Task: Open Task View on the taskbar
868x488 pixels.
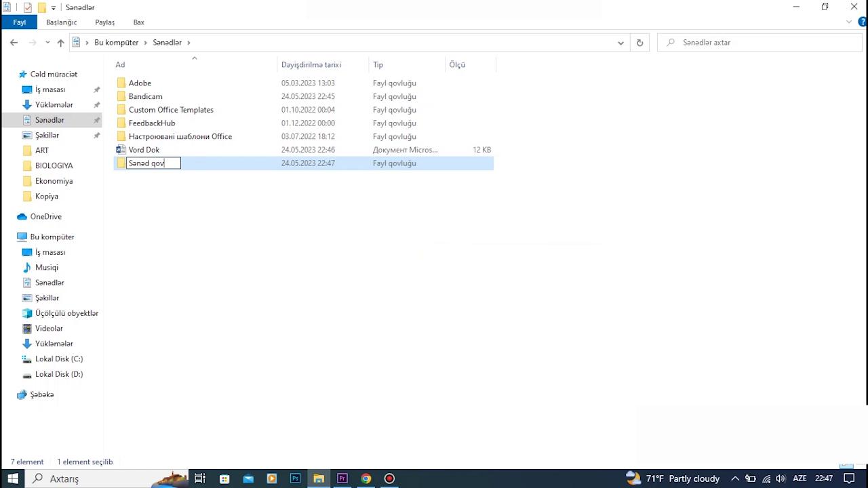Action: click(200, 479)
